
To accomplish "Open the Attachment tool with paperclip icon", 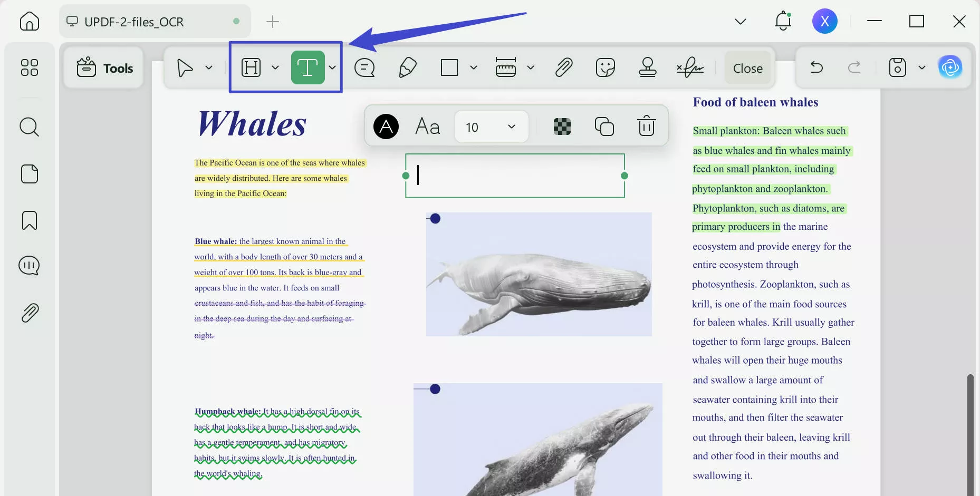I will (x=563, y=67).
